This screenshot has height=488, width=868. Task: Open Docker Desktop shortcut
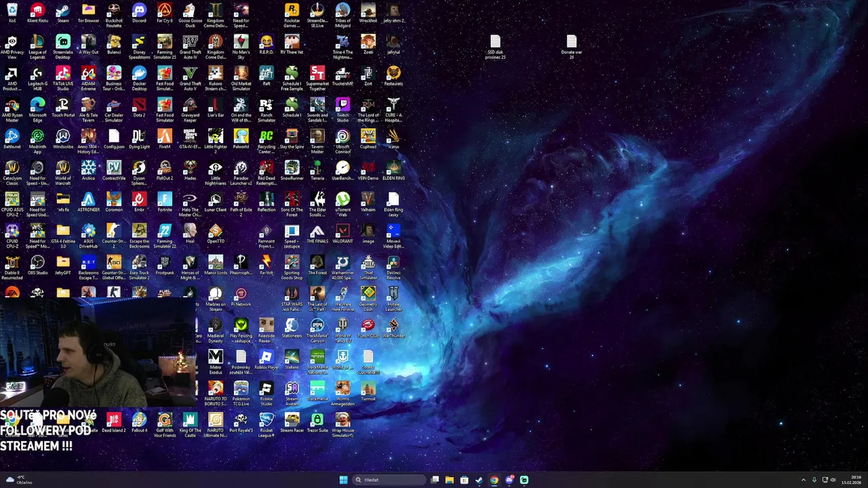[139, 79]
